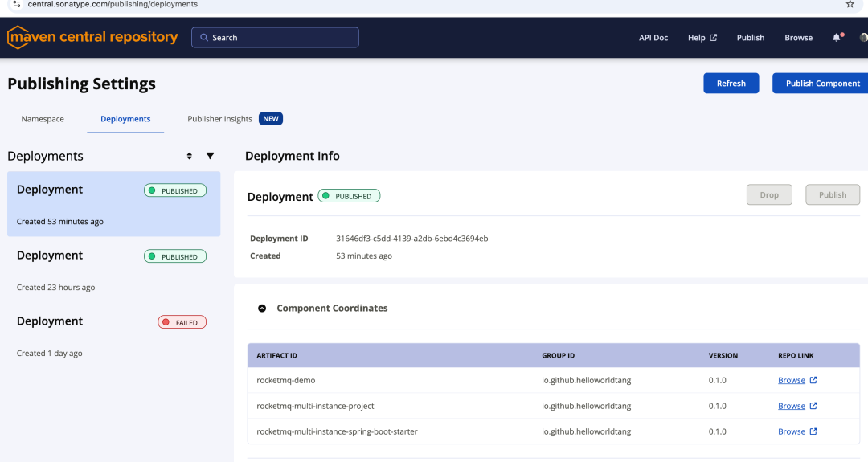Click external link icon for rocketmq-demo

(813, 380)
